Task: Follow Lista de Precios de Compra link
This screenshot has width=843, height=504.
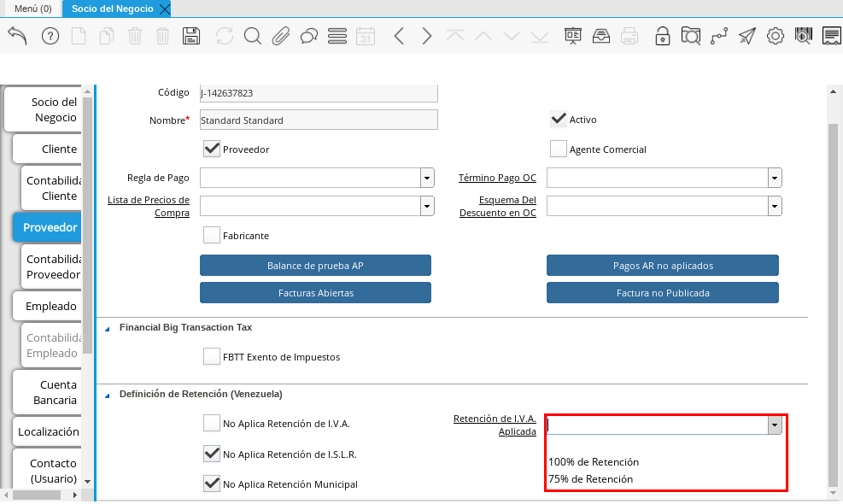Action: click(x=149, y=206)
